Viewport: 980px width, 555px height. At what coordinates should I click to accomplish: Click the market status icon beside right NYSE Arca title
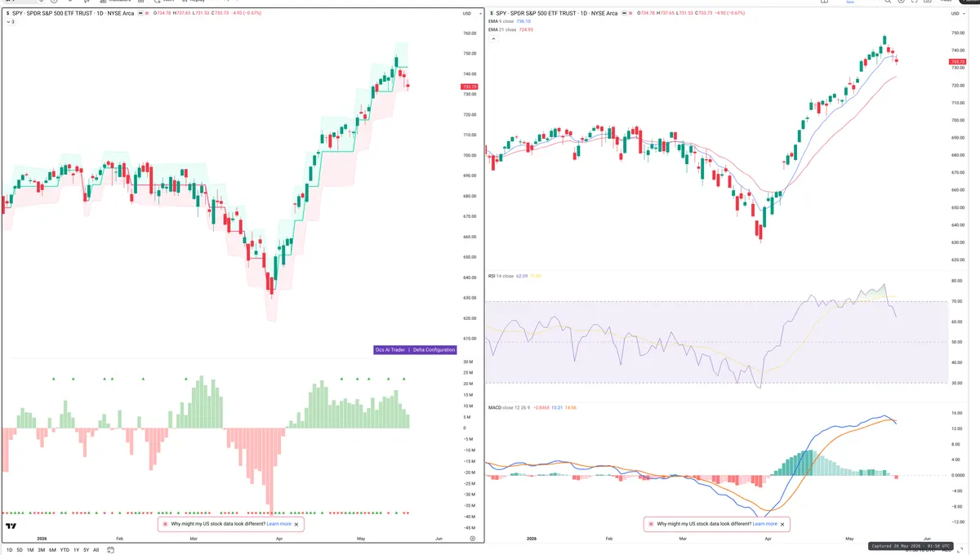[x=624, y=14]
